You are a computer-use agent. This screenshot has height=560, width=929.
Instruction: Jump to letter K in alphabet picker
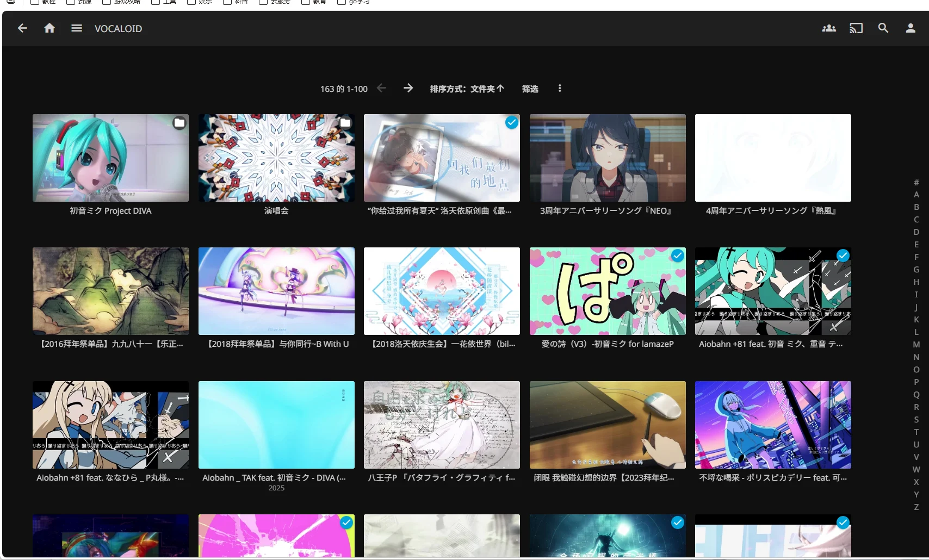916,320
